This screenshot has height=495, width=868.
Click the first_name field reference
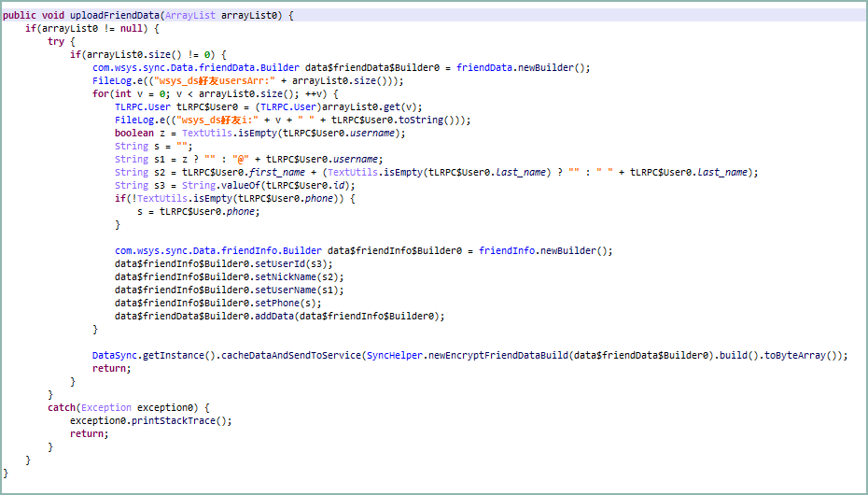click(277, 172)
